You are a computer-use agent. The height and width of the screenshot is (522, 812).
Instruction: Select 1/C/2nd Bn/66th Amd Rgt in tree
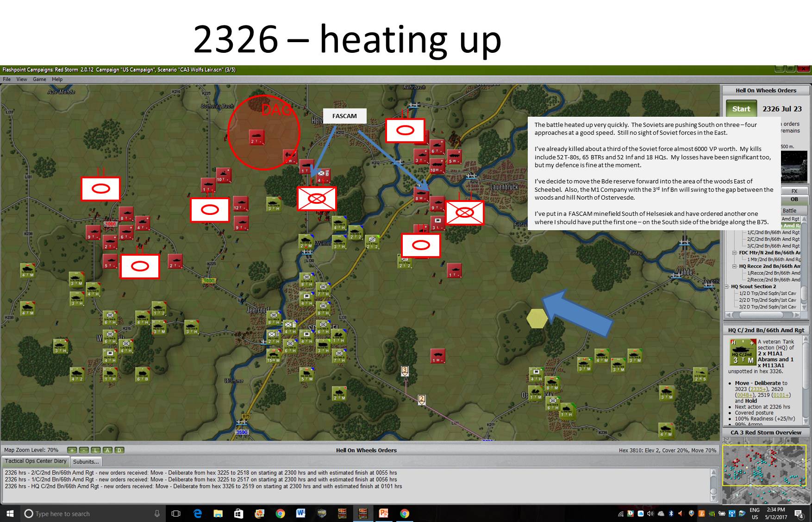(x=773, y=233)
